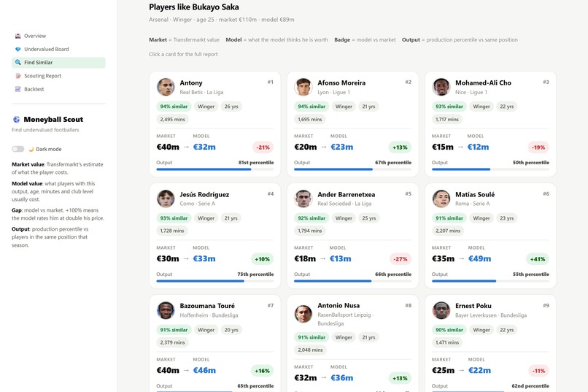Click 'Real Sociedad · La Liga' club text
The height and width of the screenshot is (392, 588).
[x=344, y=204]
